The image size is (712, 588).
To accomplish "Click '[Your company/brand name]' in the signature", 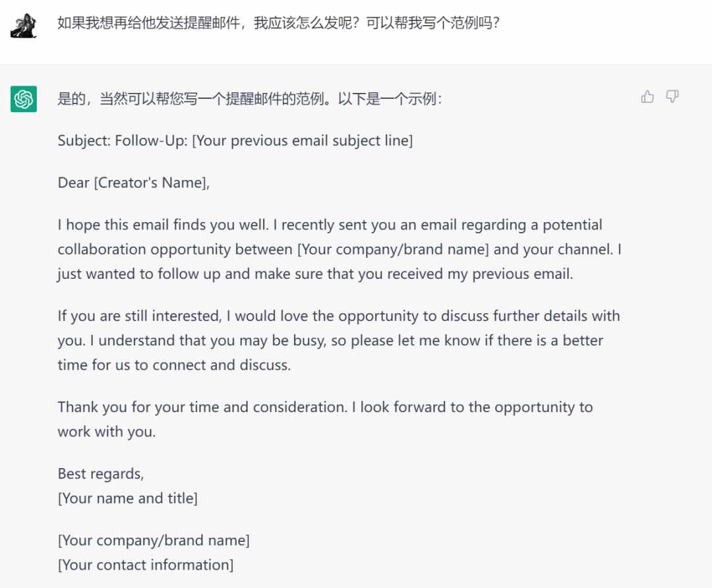I will (x=154, y=541).
